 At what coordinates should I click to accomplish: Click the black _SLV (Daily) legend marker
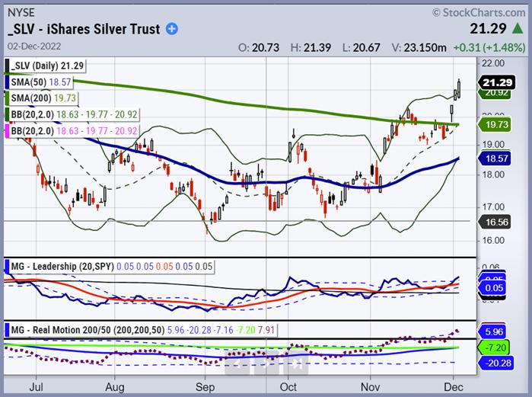(x=8, y=66)
